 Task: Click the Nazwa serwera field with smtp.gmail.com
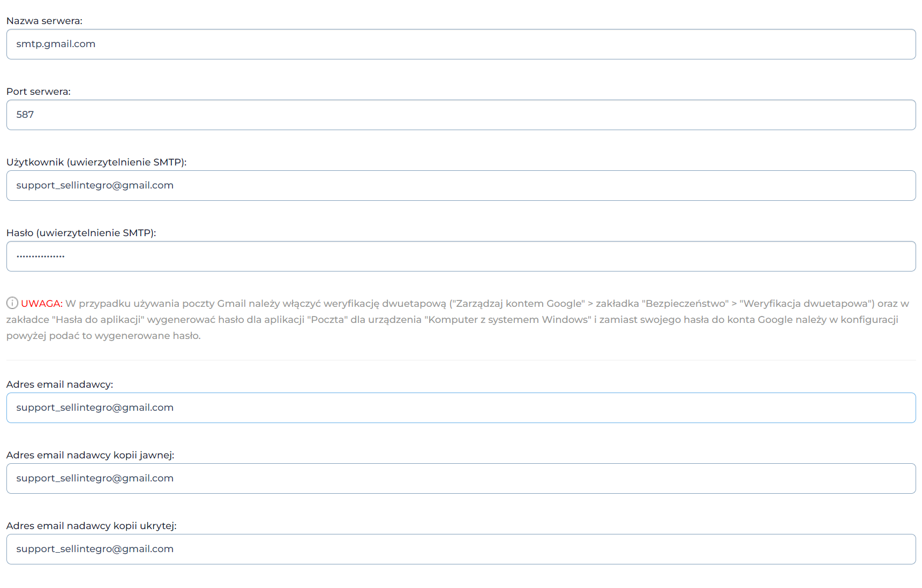coord(461,44)
